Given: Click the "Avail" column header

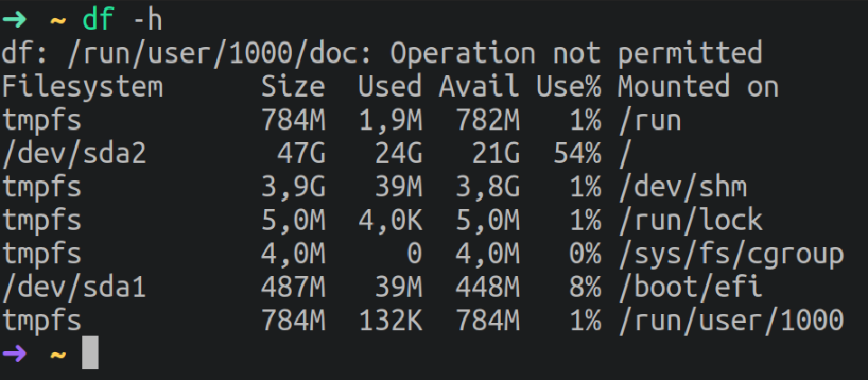Looking at the screenshot, I should [x=479, y=87].
